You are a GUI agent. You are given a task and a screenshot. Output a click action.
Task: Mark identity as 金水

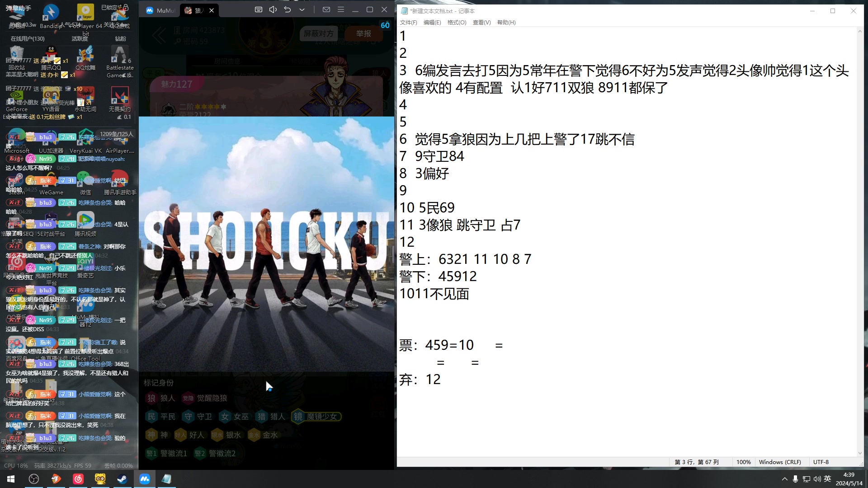point(263,435)
